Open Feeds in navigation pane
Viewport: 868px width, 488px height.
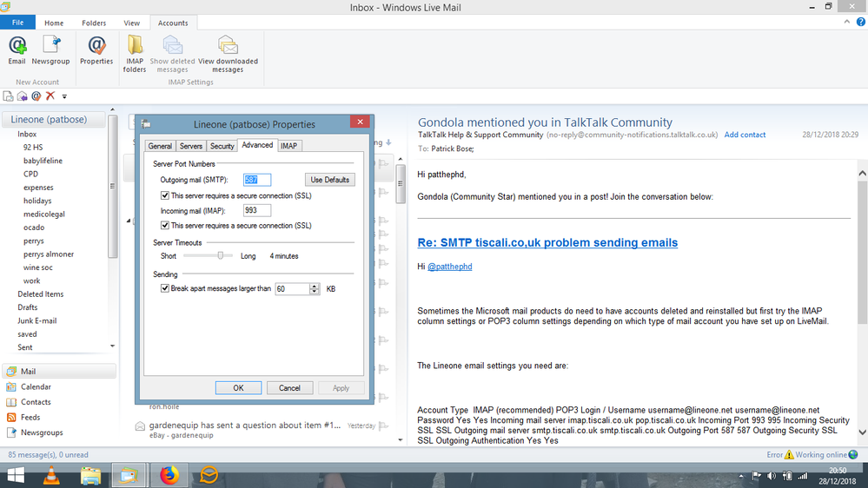(x=30, y=418)
